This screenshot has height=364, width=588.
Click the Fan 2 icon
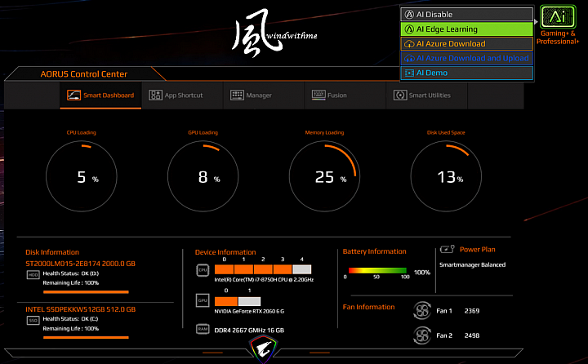[422, 335]
